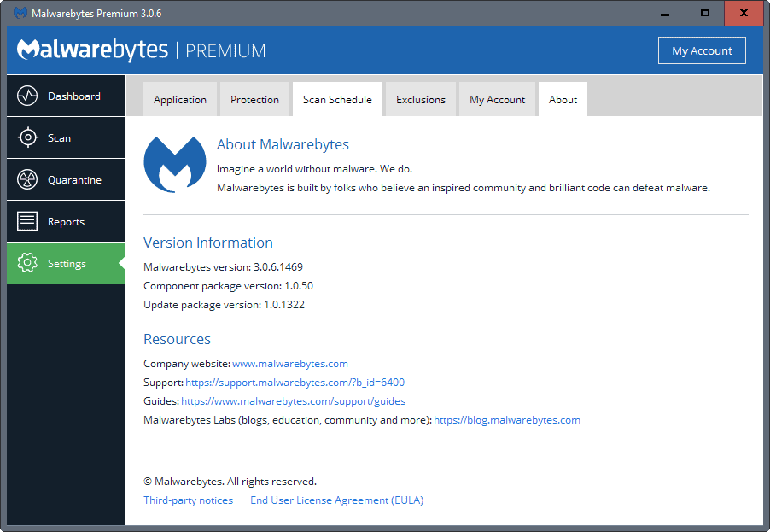This screenshot has height=532, width=770.
Task: Open the My Account tab in Settings
Action: 498,99
